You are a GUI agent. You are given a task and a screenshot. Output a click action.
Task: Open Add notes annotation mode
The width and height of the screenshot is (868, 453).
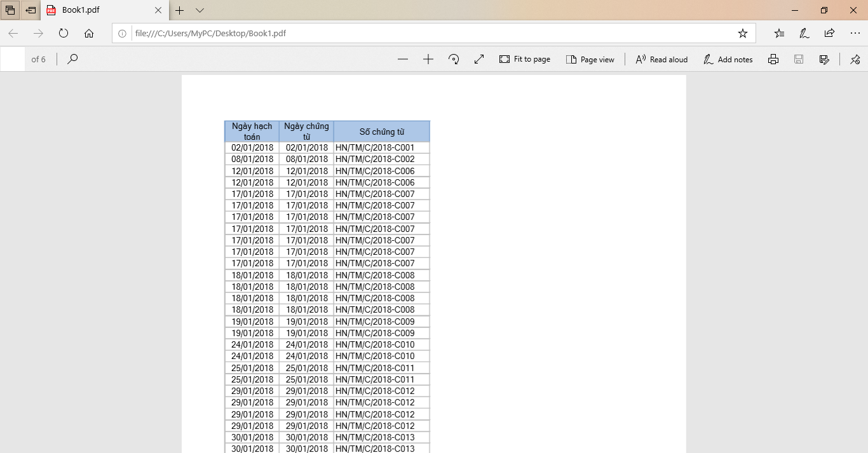pyautogui.click(x=728, y=59)
